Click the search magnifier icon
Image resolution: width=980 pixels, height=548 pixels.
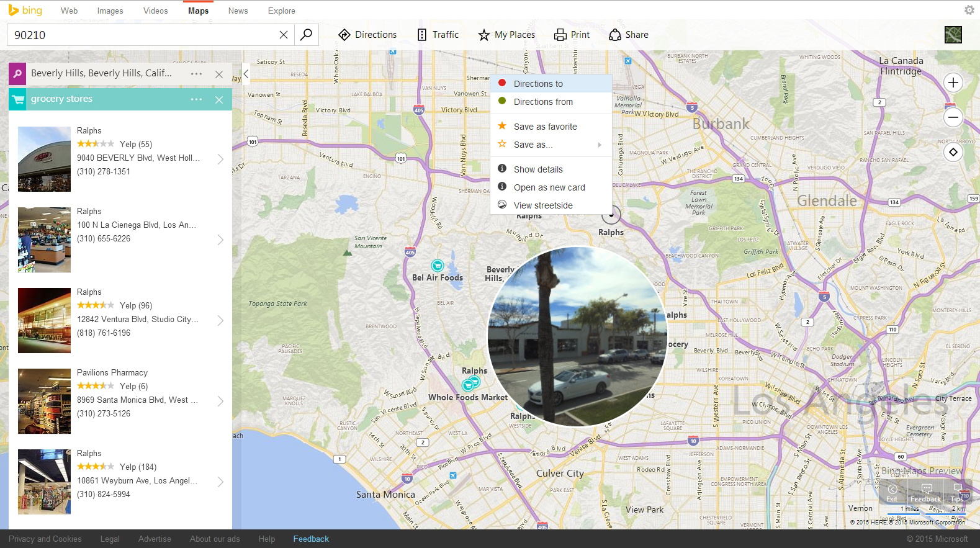306,35
